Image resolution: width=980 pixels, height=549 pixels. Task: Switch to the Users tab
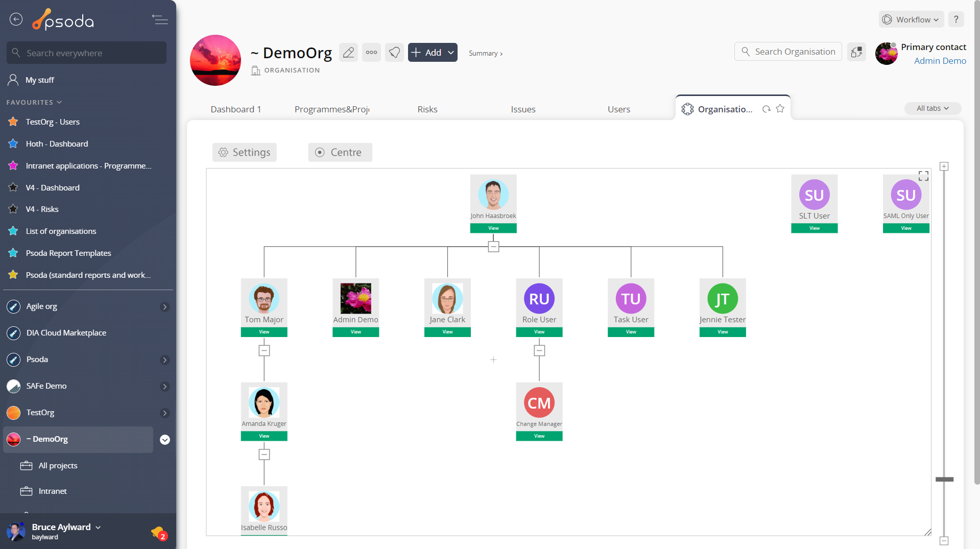(619, 109)
